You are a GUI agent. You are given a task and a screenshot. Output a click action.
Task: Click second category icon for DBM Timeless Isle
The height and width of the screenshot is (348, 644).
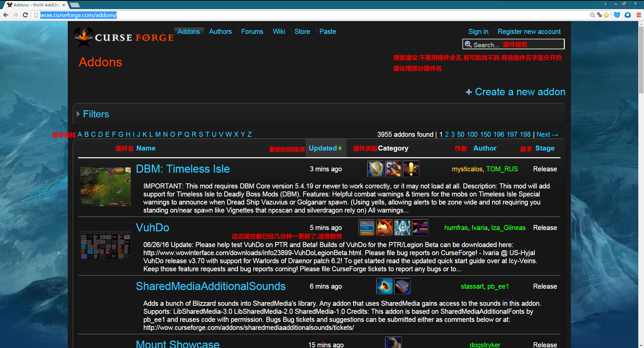pyautogui.click(x=393, y=169)
